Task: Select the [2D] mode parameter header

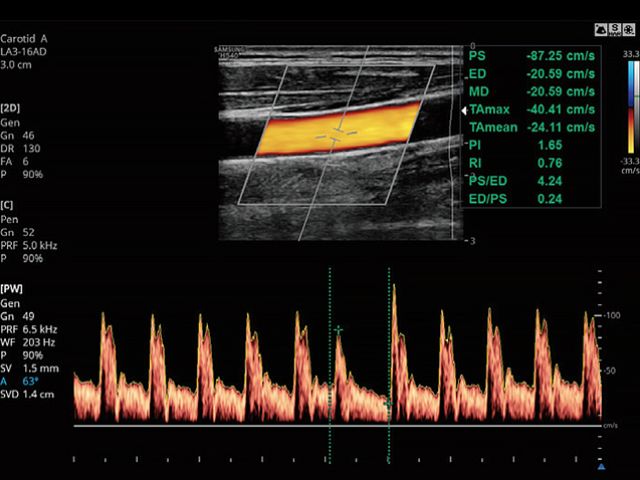Action: 13,106
